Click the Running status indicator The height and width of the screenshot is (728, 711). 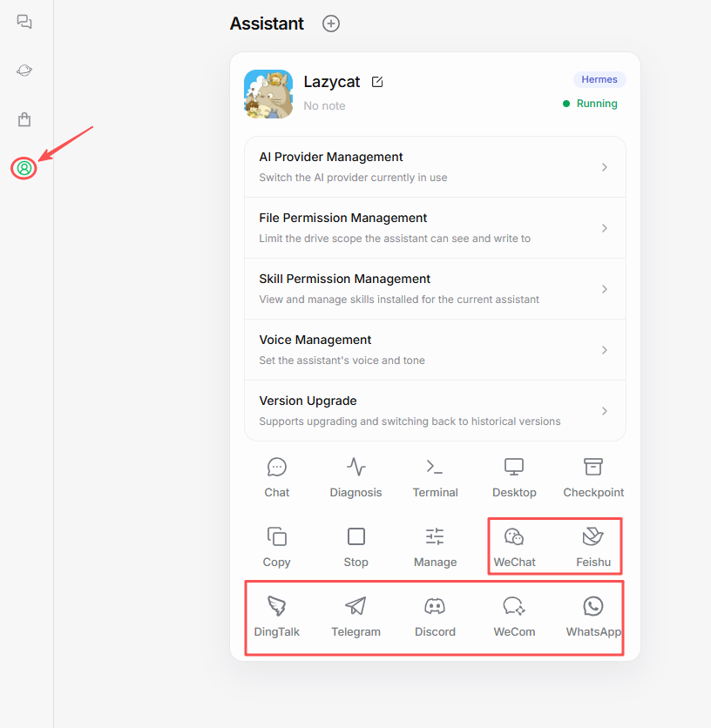coord(590,104)
